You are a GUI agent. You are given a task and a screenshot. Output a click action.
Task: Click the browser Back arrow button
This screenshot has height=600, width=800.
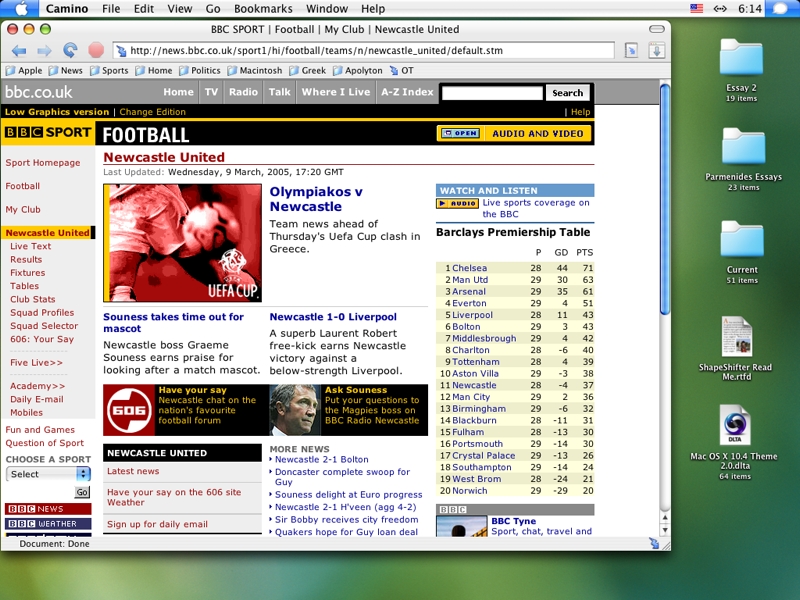tap(19, 50)
